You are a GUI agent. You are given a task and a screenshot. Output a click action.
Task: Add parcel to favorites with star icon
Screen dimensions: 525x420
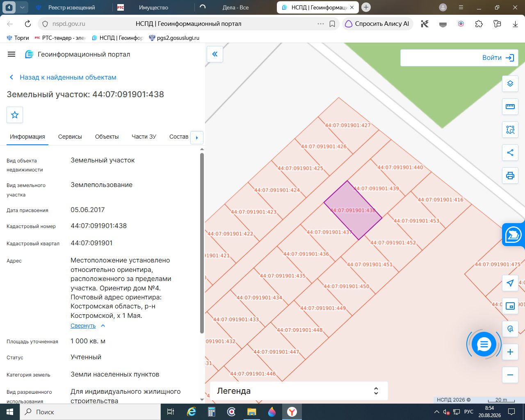[15, 115]
